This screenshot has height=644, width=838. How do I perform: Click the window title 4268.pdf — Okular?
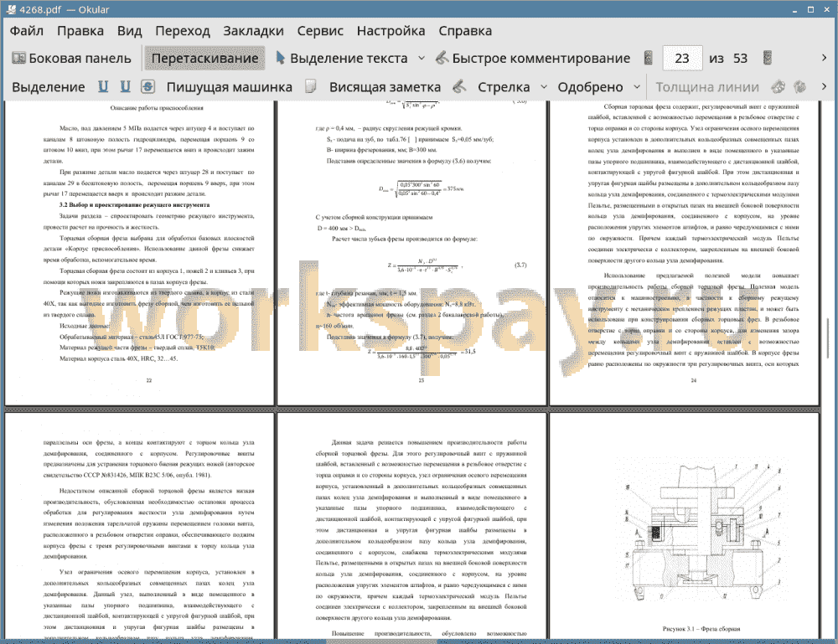click(65, 9)
